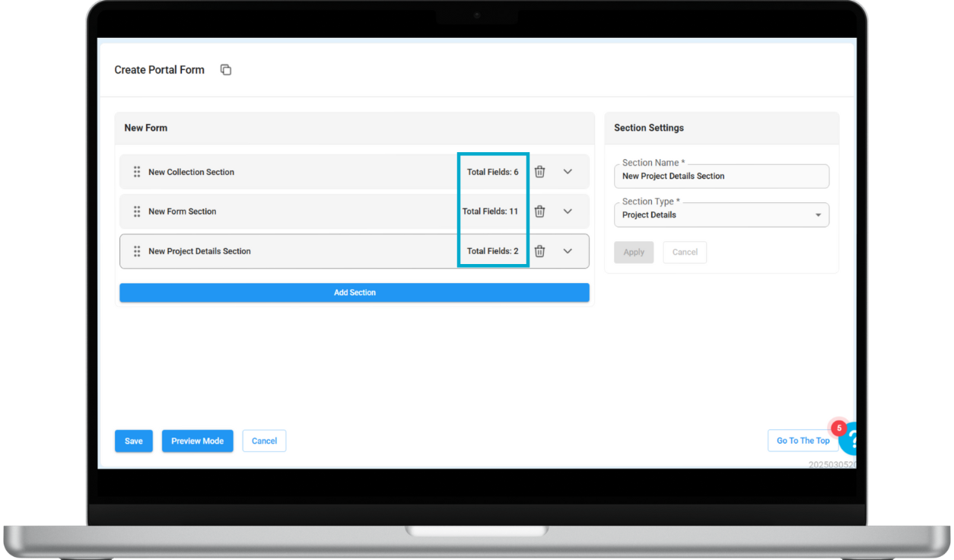
Task: Expand the New Form Section row
Action: click(x=568, y=212)
